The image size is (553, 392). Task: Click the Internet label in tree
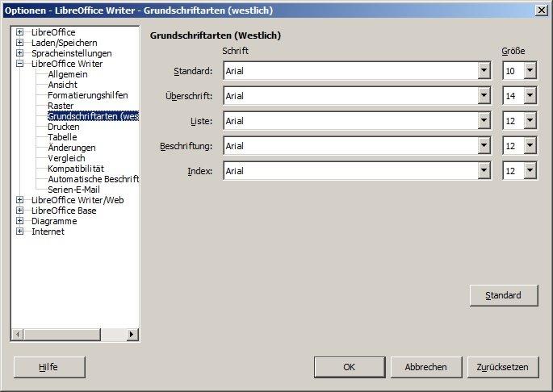pos(48,231)
